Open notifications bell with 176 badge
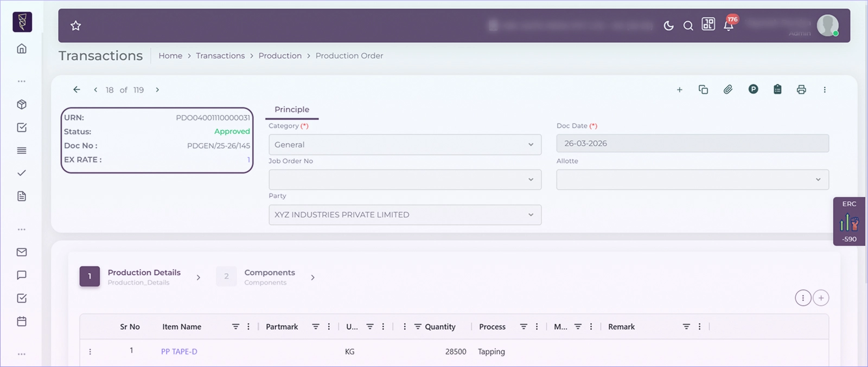This screenshot has height=367, width=868. coord(729,25)
